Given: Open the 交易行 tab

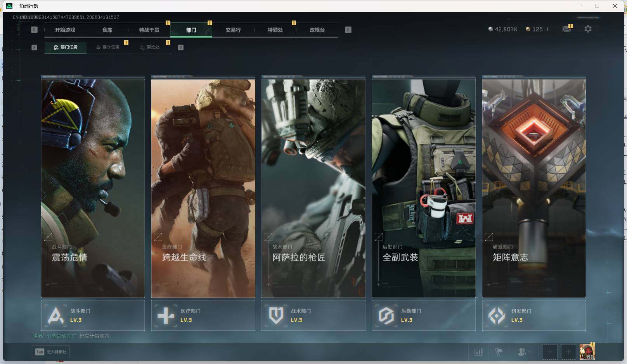Looking at the screenshot, I should (233, 30).
